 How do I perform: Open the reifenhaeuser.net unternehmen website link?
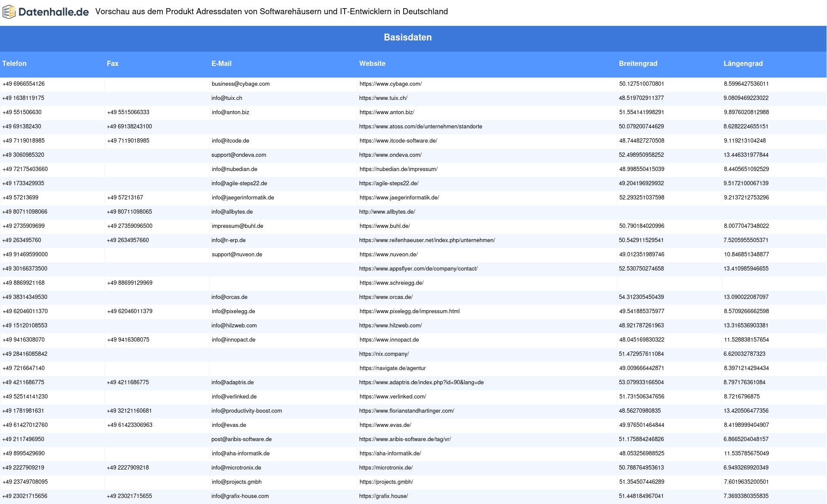(x=427, y=240)
